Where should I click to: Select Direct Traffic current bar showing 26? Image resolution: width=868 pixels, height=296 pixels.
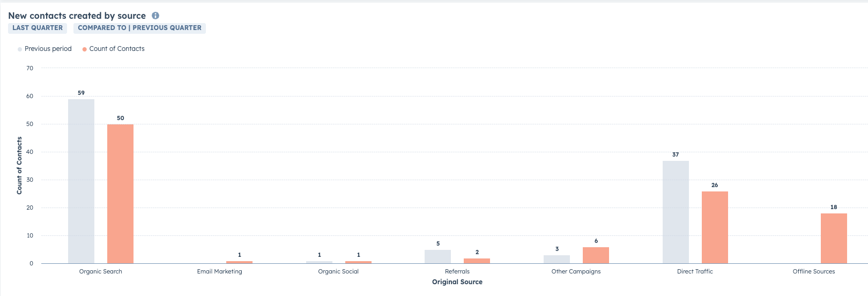(715, 227)
